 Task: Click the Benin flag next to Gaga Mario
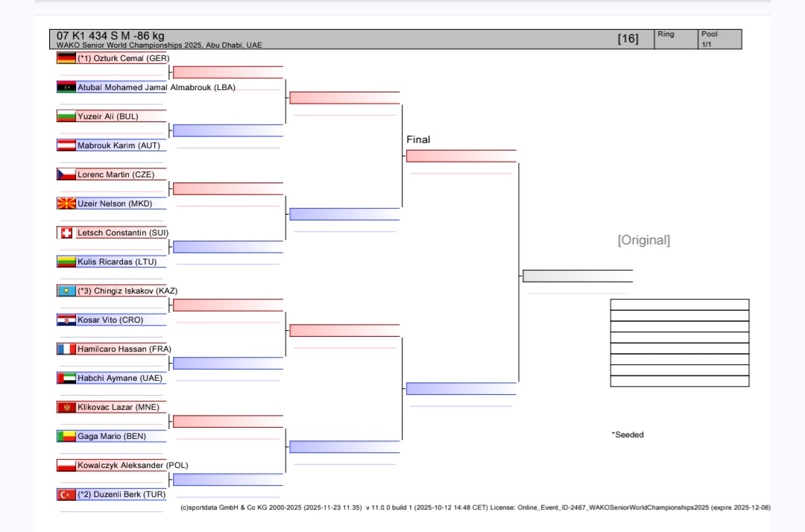pyautogui.click(x=66, y=437)
